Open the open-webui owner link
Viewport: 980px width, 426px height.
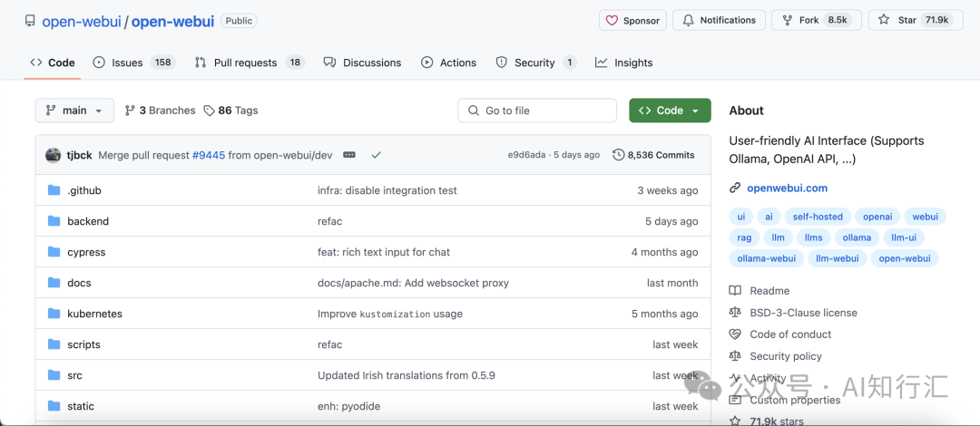pos(82,21)
